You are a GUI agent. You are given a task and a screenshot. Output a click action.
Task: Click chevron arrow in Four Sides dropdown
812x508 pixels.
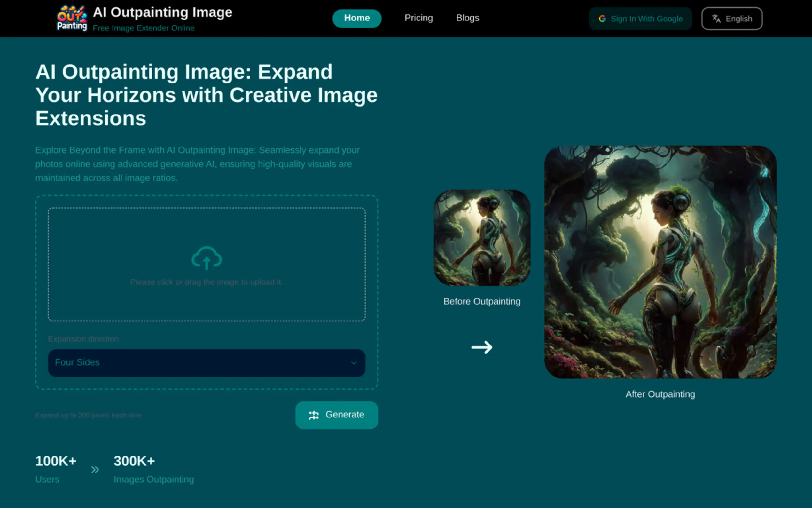coord(354,363)
